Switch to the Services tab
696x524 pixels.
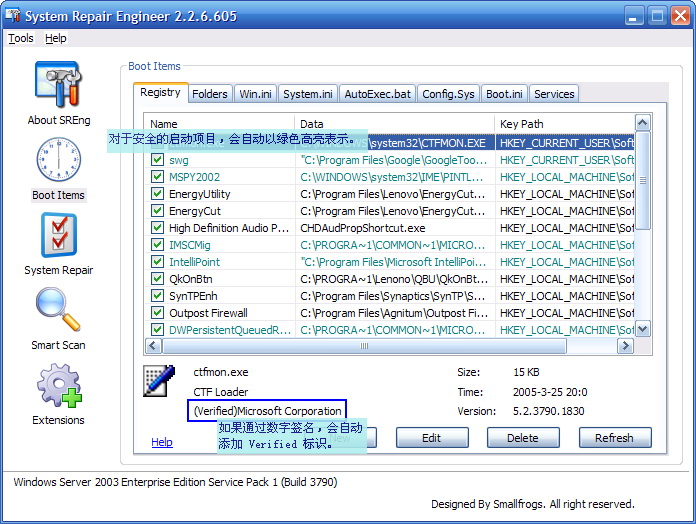coord(554,94)
